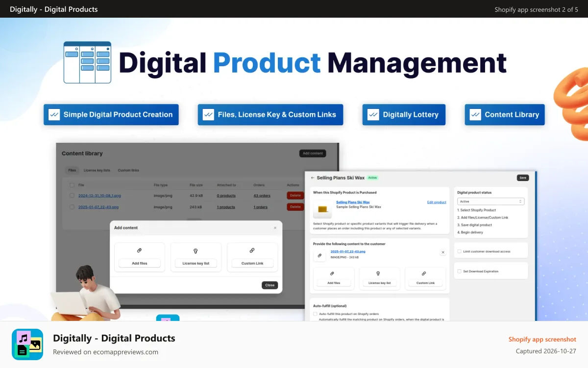Click Custom Link button on the product page

coord(425,283)
